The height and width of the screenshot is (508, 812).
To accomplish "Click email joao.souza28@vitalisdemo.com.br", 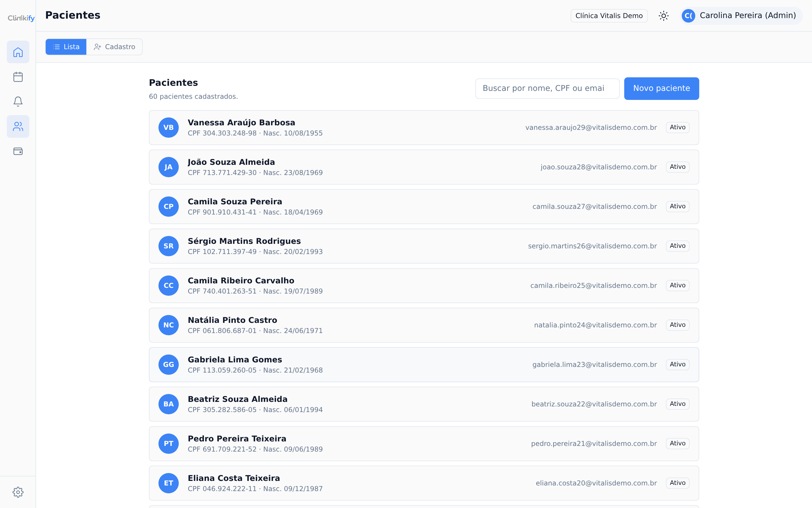I will pyautogui.click(x=599, y=167).
